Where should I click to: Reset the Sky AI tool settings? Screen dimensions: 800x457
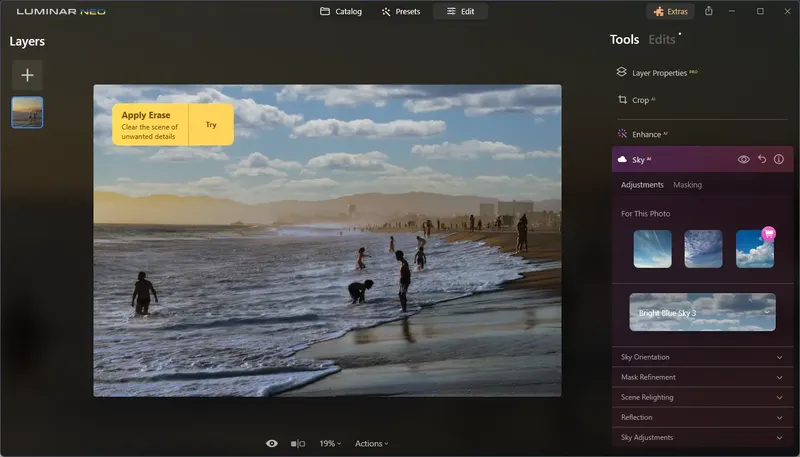(762, 159)
